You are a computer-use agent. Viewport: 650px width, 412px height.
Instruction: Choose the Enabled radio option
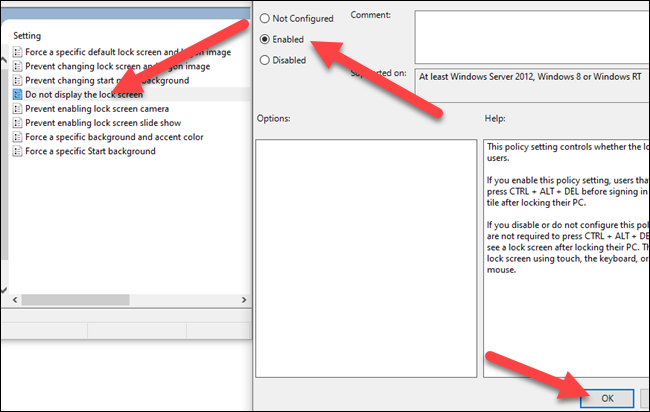(x=265, y=39)
